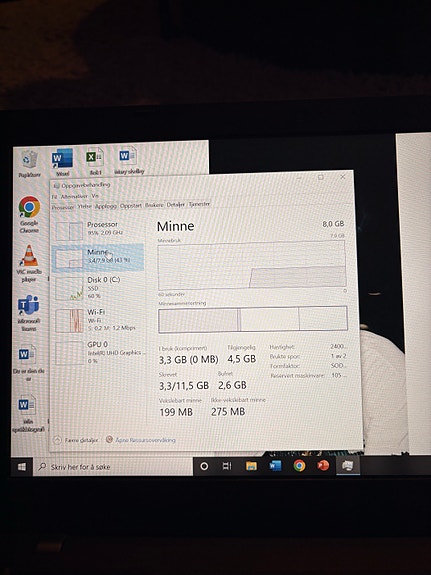Click the Word desktop shortcut icon
The height and width of the screenshot is (575, 431).
(62, 162)
